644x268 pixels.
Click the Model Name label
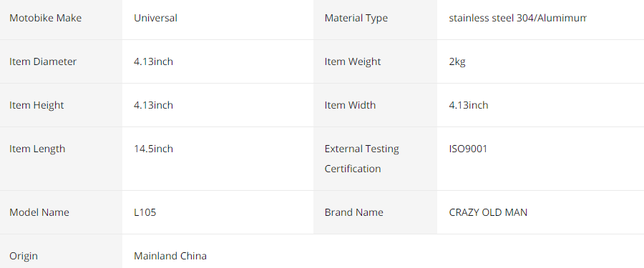coord(39,212)
